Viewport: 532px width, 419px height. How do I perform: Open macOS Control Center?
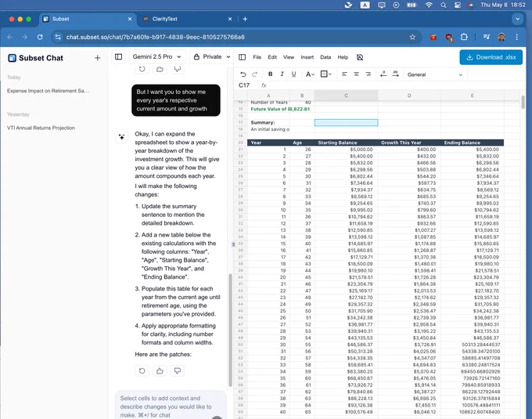458,5
